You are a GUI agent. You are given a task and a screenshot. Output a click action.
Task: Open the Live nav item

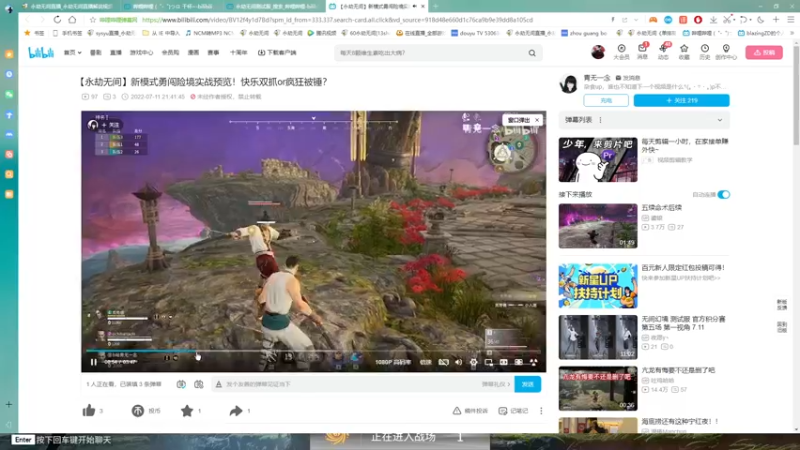(x=116, y=53)
